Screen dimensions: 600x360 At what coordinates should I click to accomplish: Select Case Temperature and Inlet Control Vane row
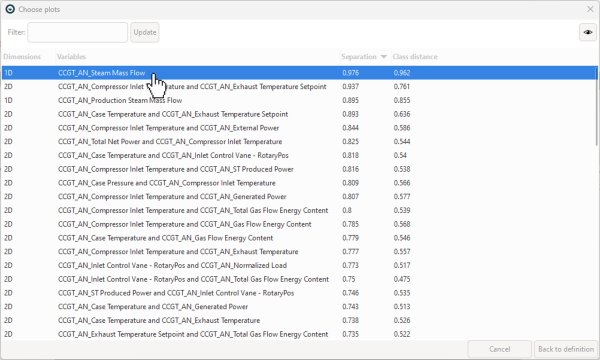[299, 155]
